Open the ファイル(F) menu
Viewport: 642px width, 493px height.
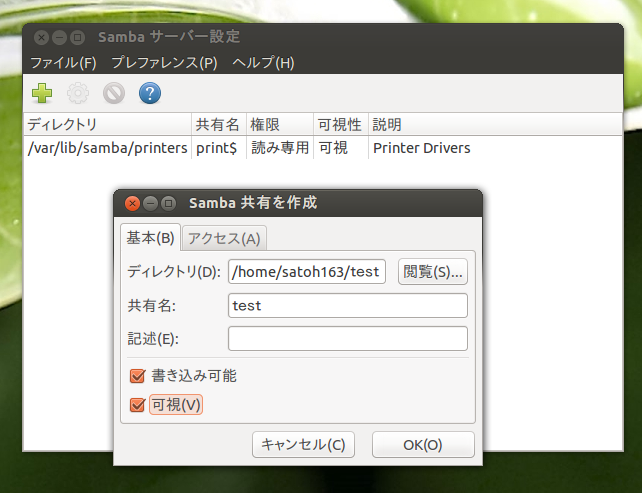point(63,63)
